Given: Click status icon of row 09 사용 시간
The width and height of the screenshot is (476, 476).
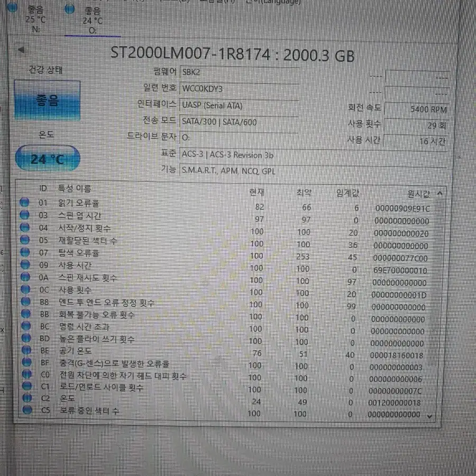Looking at the screenshot, I should pyautogui.click(x=25, y=264).
